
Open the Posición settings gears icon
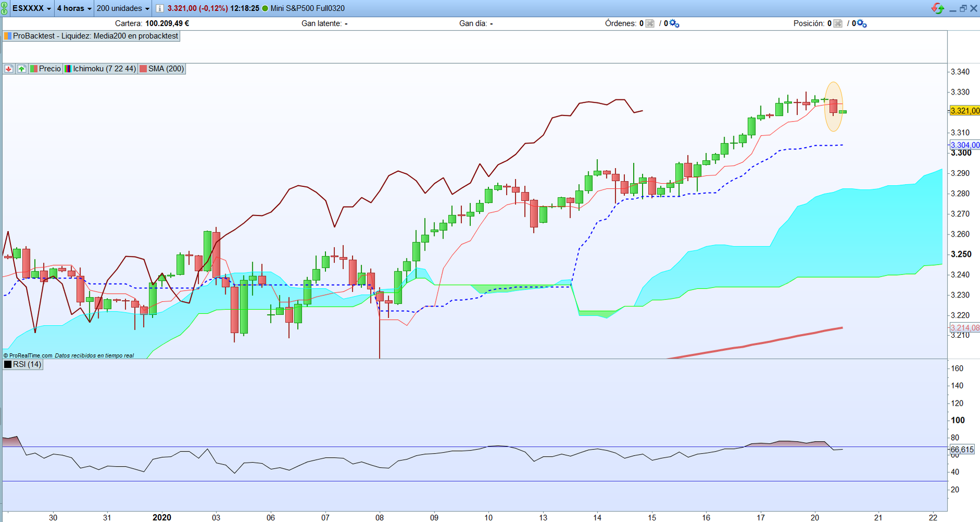tap(862, 23)
